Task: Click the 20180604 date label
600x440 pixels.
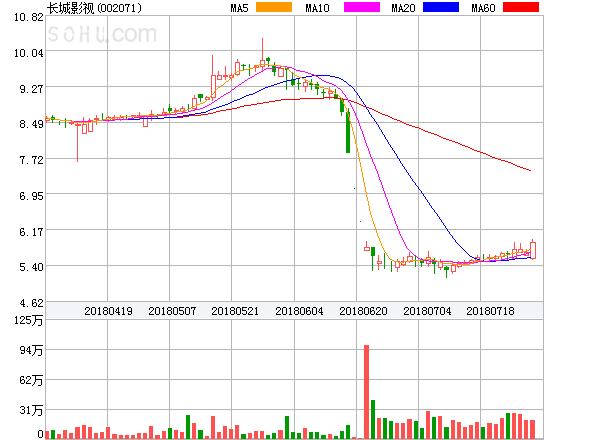Action: [299, 311]
